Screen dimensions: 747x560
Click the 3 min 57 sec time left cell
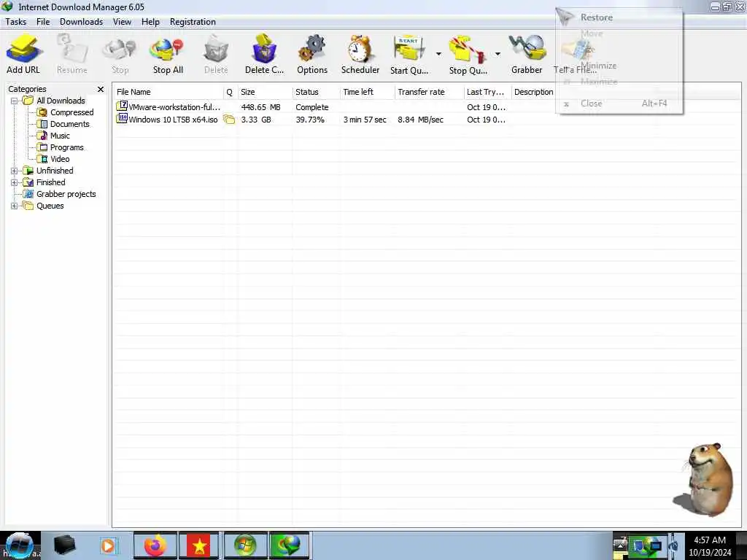click(x=365, y=120)
